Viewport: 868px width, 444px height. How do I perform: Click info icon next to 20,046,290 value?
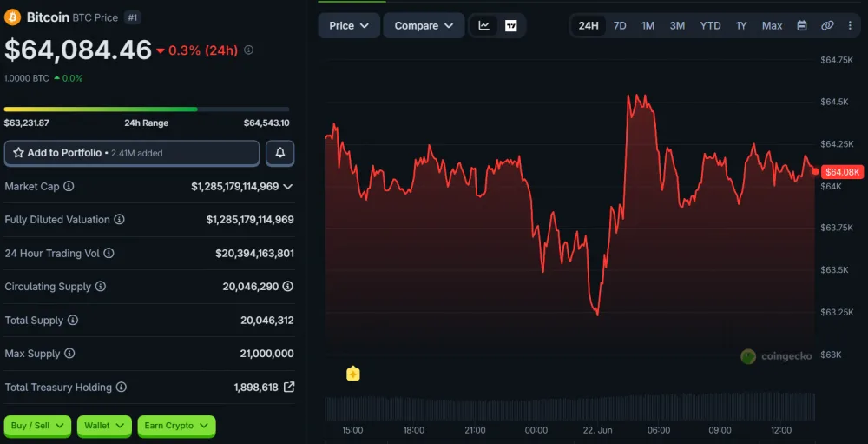[288, 287]
